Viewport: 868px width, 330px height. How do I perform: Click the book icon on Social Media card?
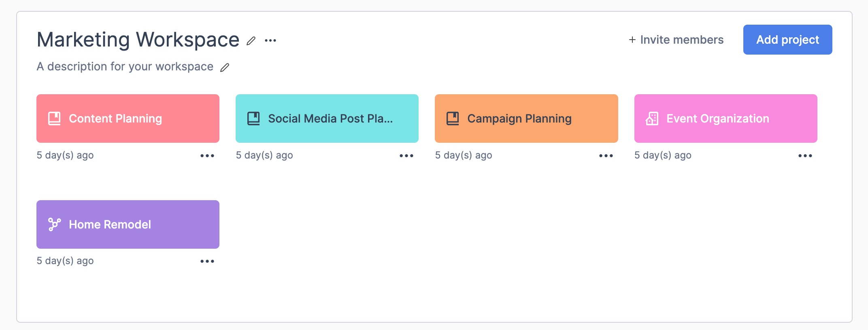click(x=253, y=118)
